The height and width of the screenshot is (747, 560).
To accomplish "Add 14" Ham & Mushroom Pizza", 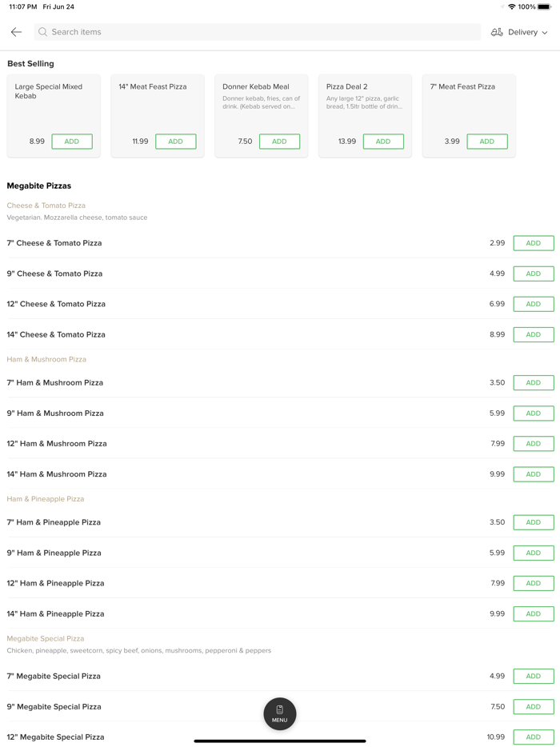I will click(534, 474).
